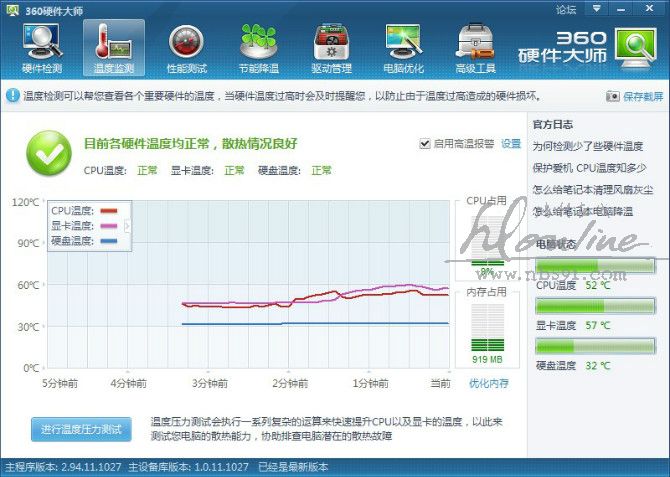Click the 显卡温度 57℃ progress bar
Viewport: 670px width, 477px height.
(595, 306)
